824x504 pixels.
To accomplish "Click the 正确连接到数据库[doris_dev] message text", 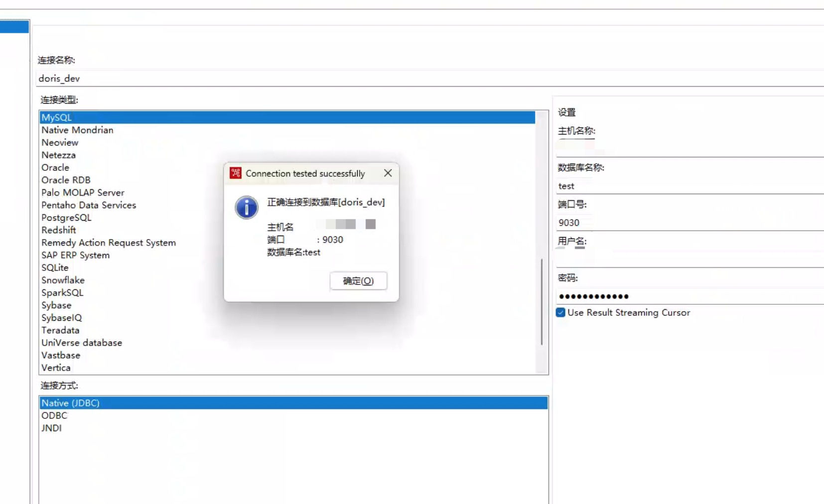I will coord(326,202).
